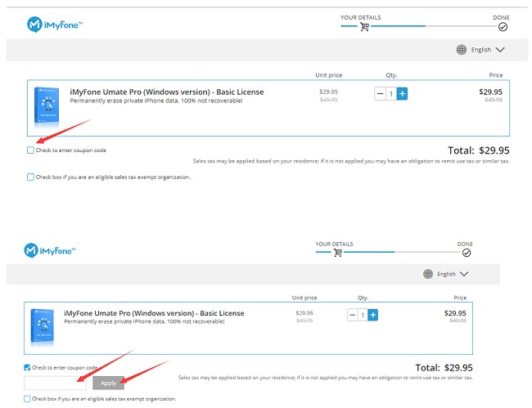
Task: Click the iMyFone logo in the lower checkout page
Action: click(50, 250)
